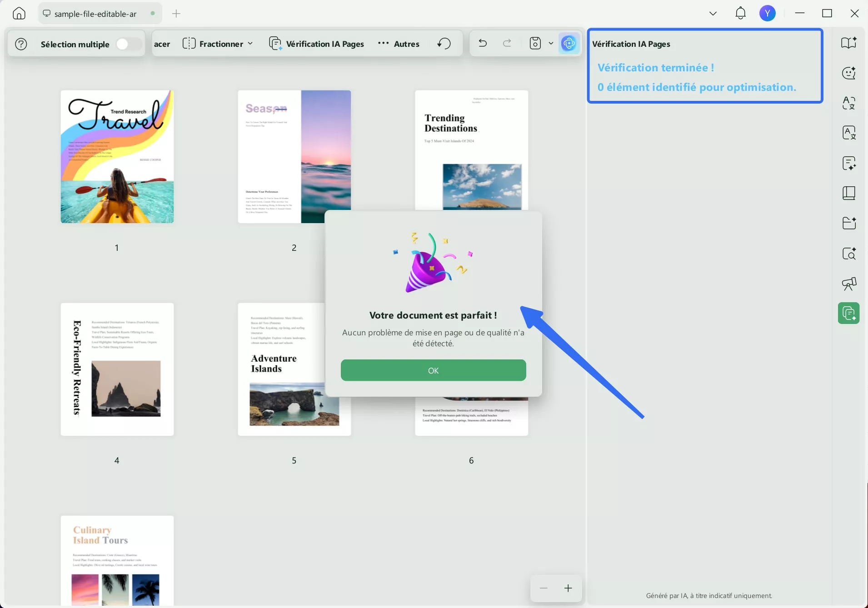
Task: Open the Fractionner dropdown
Action: point(218,44)
